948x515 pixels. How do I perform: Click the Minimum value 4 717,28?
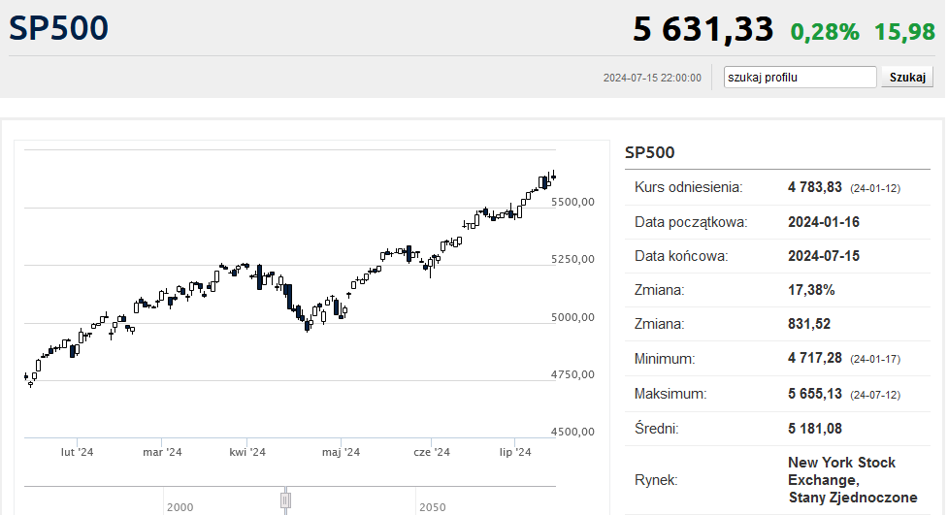(x=814, y=358)
